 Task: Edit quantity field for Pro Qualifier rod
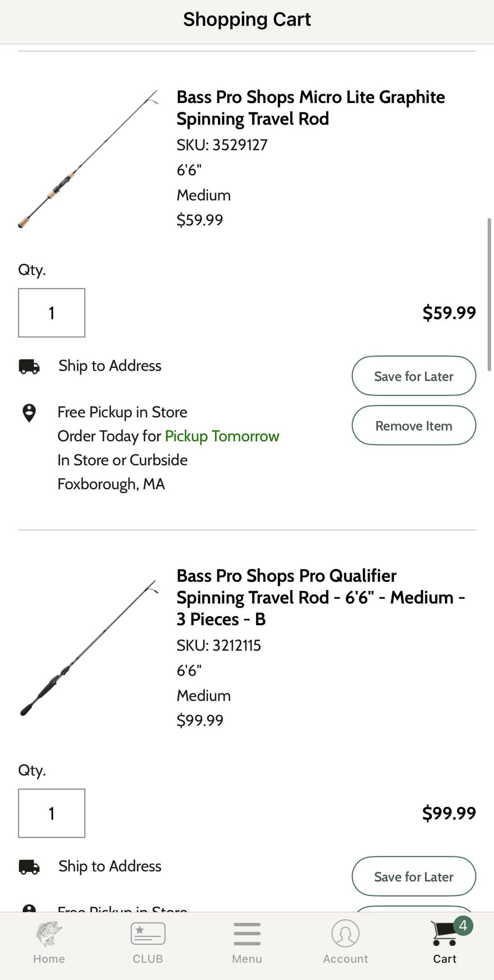pos(52,813)
